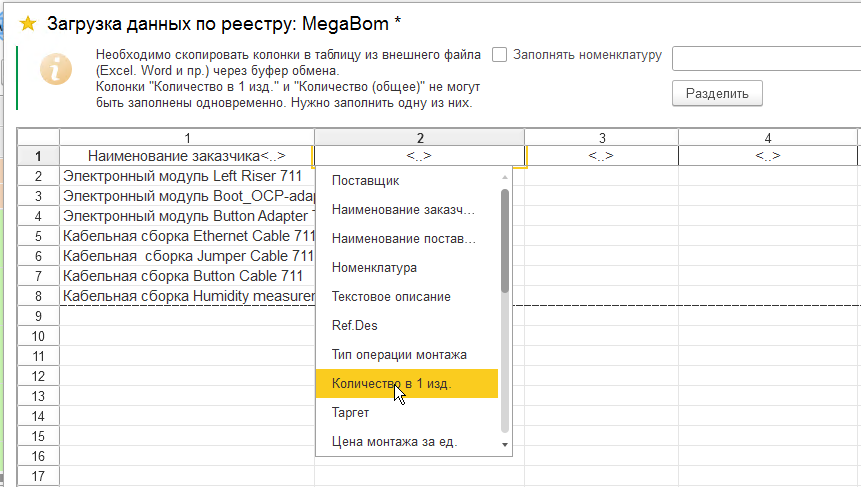Select Таргет from the list
Image resolution: width=861 pixels, height=487 pixels.
point(351,412)
